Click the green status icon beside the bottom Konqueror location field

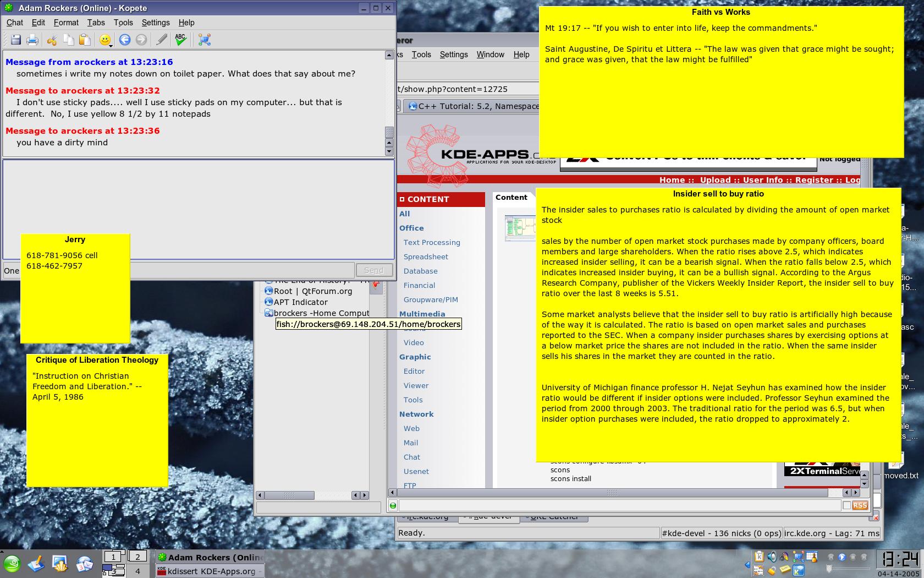[x=393, y=505]
